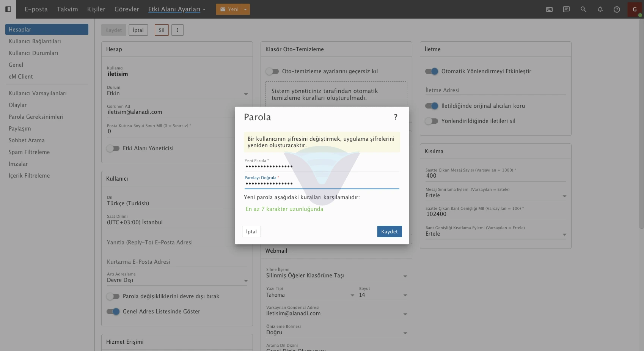
Task: Enable Oto-temizleme ayarlarını geçersiz kıl
Action: pos(272,71)
